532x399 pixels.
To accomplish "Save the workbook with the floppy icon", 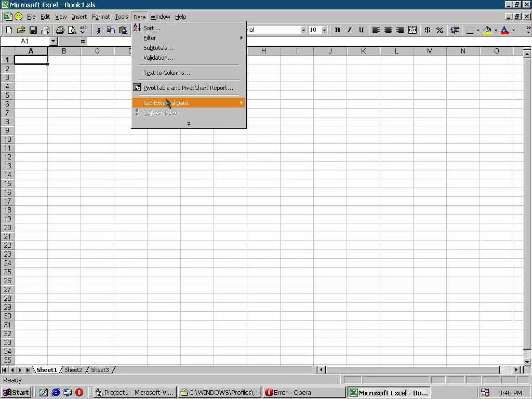I will coord(33,30).
